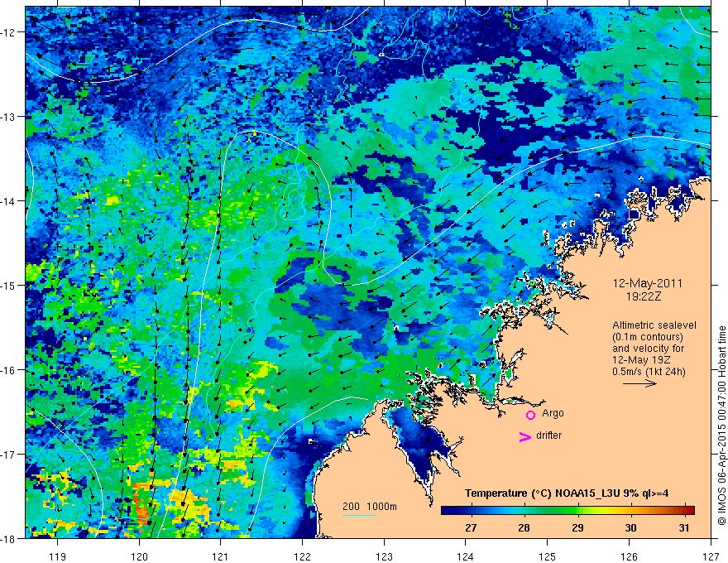Screen dimensions: 728x563
Task: Click the '12-May 19Z' caption line
Action: (x=641, y=360)
